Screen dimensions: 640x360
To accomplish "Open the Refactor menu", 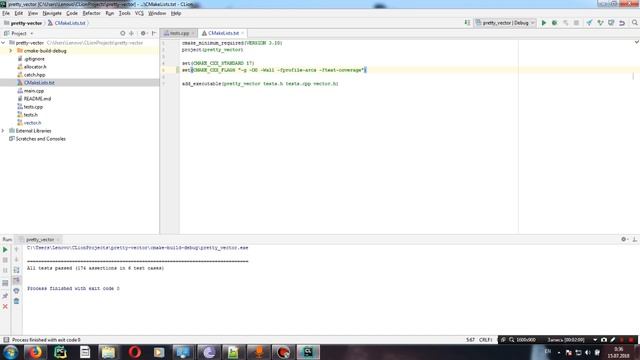I will pos(91,13).
